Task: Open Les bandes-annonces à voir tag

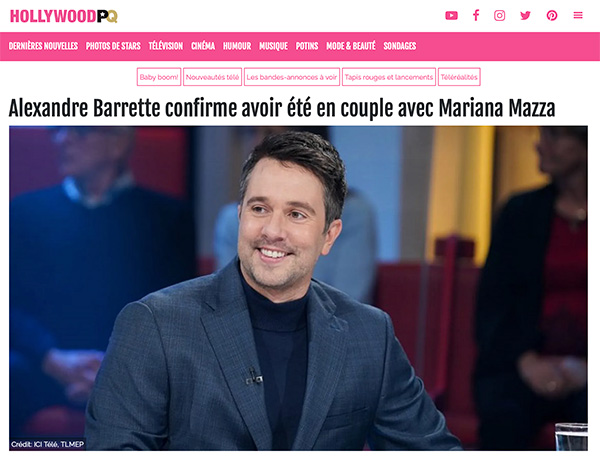Action: [x=292, y=77]
